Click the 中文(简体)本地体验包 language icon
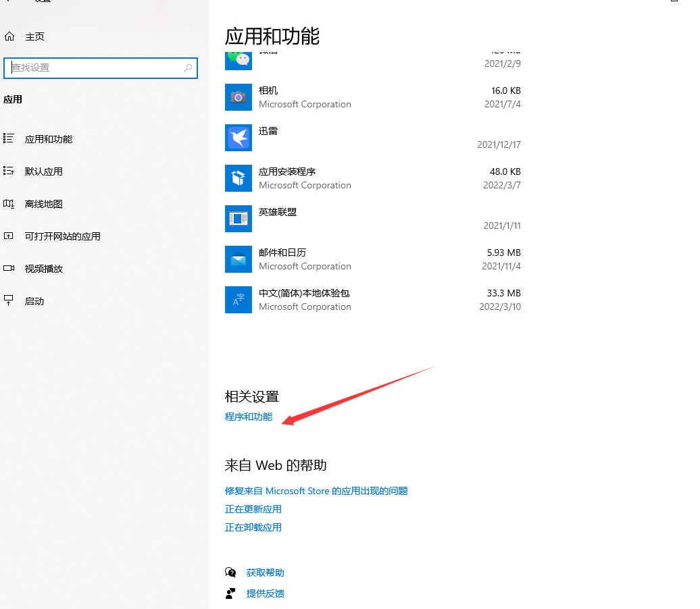 click(x=239, y=300)
